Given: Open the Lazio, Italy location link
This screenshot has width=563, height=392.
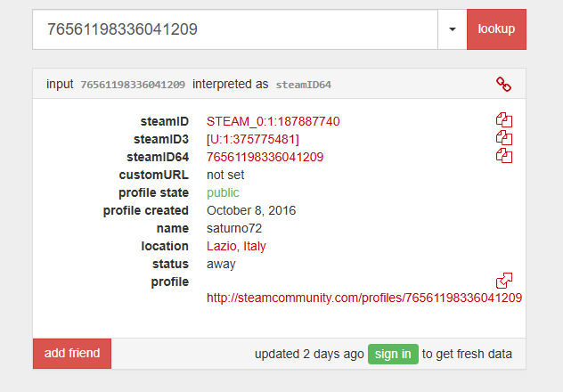Looking at the screenshot, I should tap(236, 246).
